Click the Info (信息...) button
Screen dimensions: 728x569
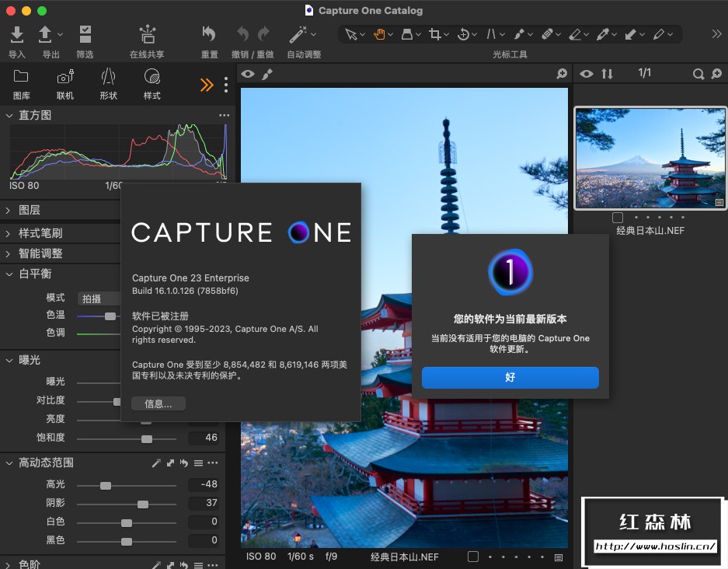coord(158,403)
